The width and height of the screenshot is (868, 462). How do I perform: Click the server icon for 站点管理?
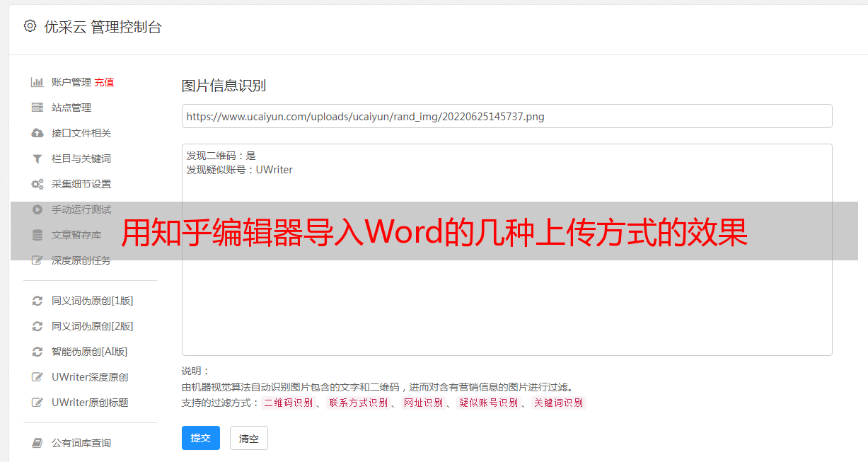[x=37, y=108]
